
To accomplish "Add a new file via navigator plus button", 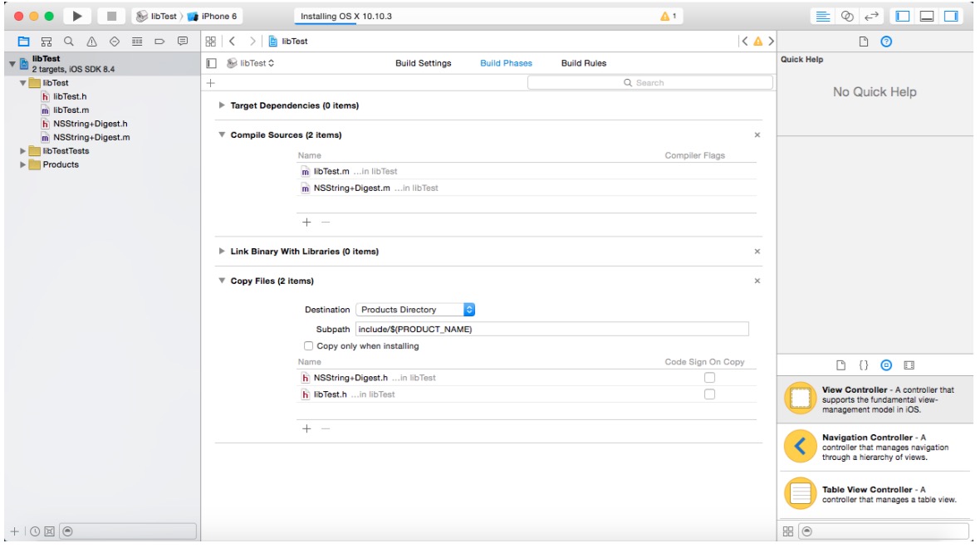I will pyautogui.click(x=14, y=531).
